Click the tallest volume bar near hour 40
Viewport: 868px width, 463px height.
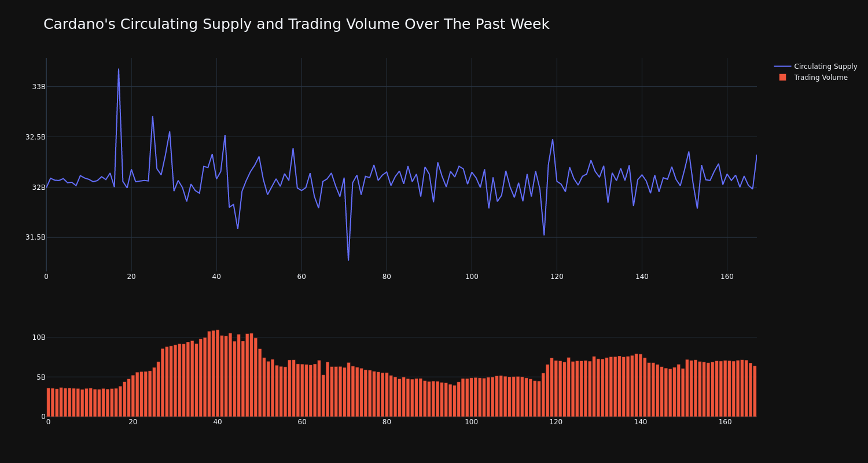click(218, 373)
